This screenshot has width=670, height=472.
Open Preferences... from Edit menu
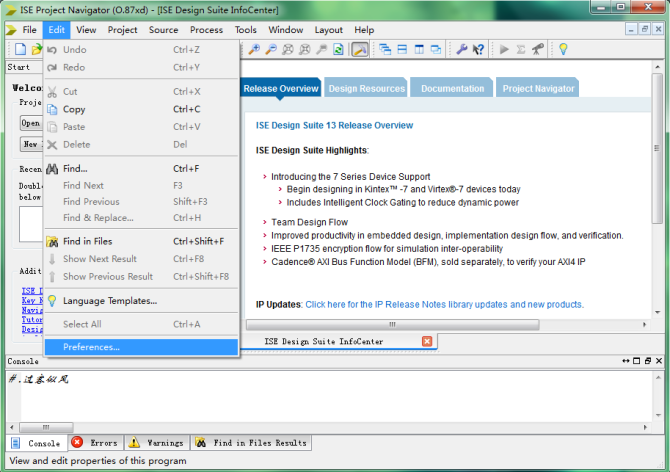pos(141,347)
